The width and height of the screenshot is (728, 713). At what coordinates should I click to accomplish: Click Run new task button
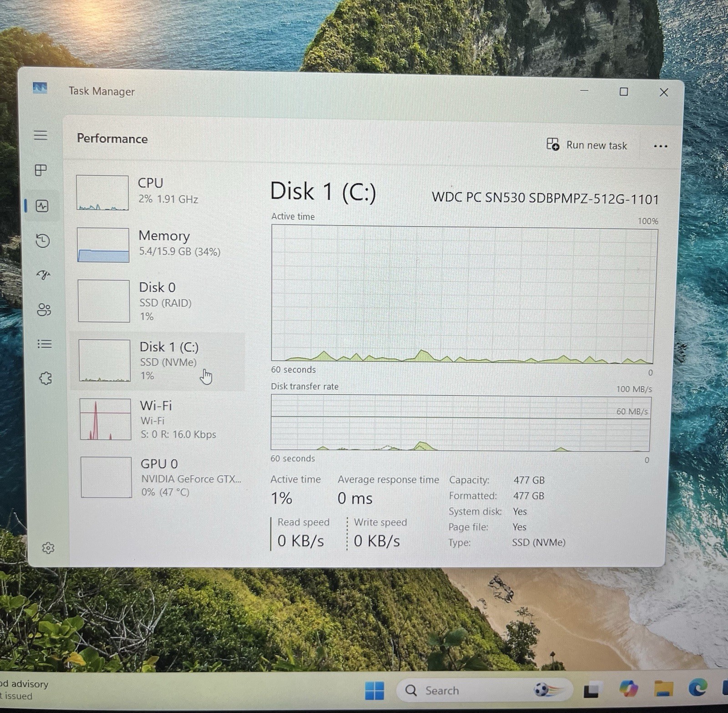(586, 145)
